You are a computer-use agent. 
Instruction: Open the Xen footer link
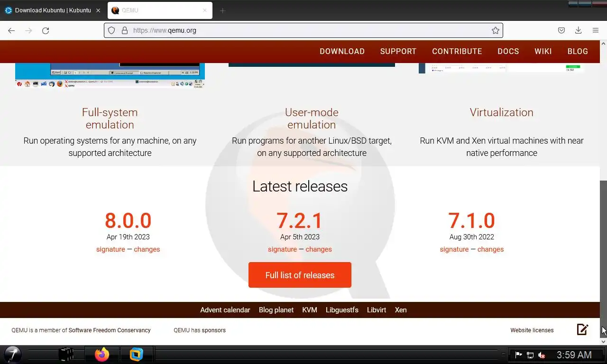[401, 310]
